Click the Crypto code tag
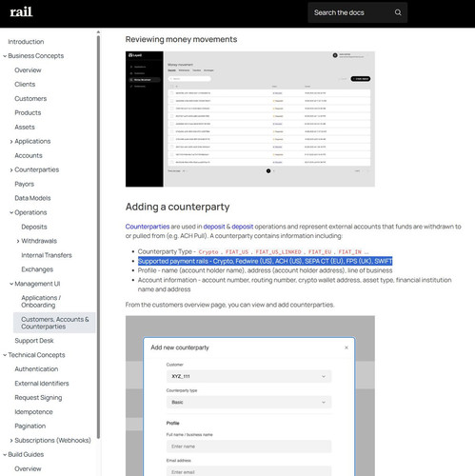Viewport: 475px width, 476px height. click(208, 252)
